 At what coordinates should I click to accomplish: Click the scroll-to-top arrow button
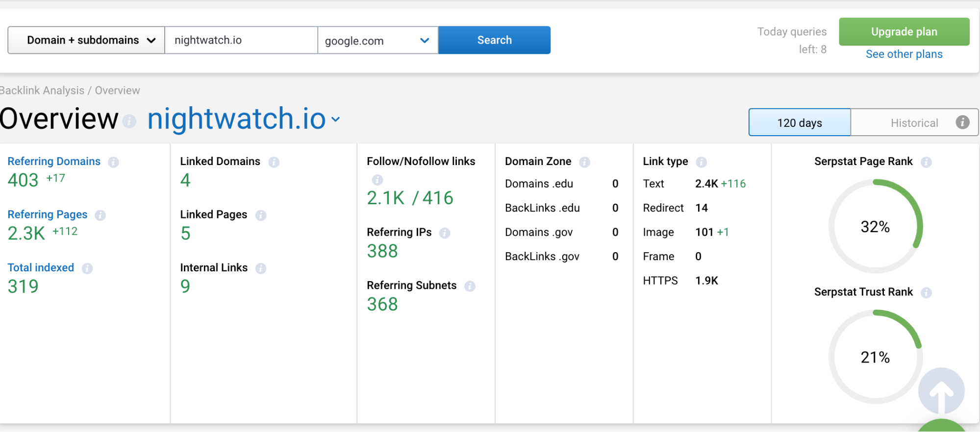(941, 391)
